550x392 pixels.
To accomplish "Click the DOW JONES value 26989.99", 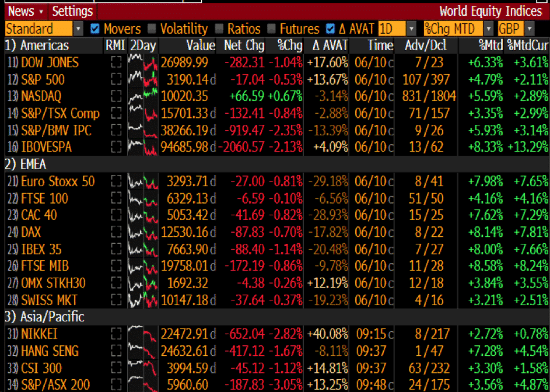I will [184, 62].
